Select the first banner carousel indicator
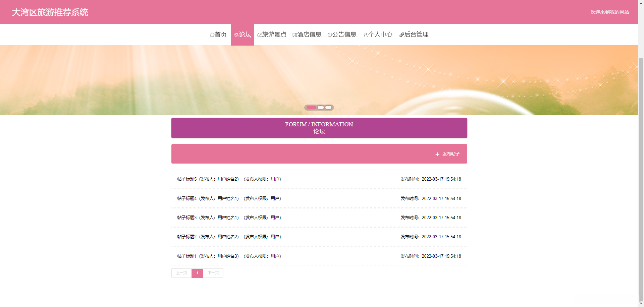The image size is (644, 307). pos(311,108)
